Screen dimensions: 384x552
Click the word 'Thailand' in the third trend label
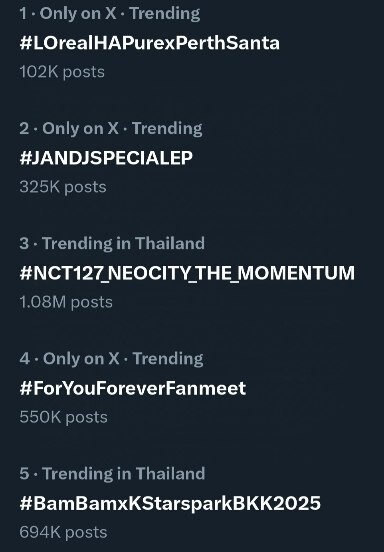pos(170,244)
